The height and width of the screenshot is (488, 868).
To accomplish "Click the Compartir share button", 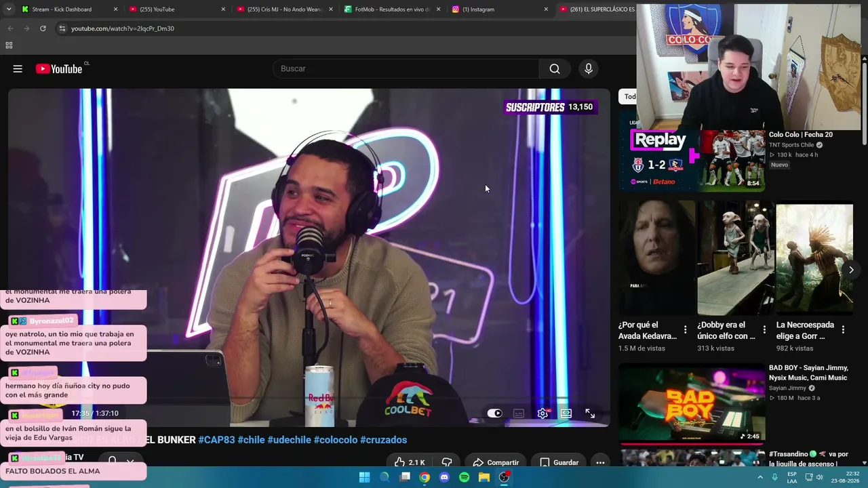I will click(496, 462).
